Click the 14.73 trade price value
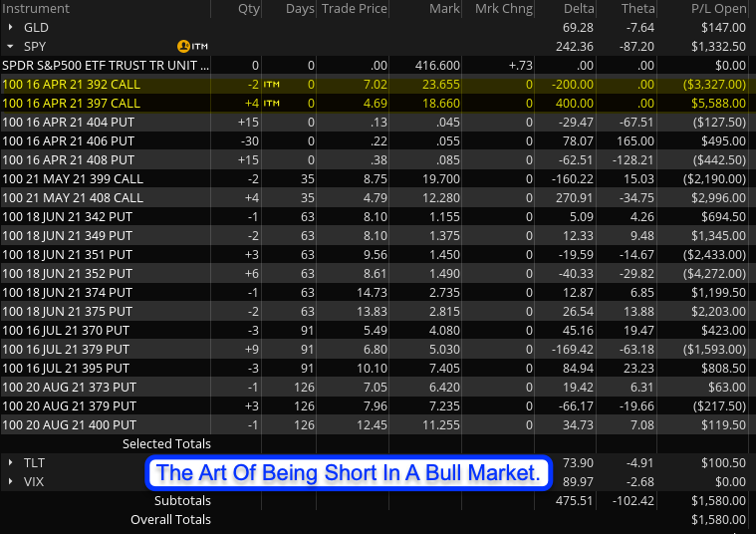Image resolution: width=756 pixels, height=534 pixels. pos(372,292)
